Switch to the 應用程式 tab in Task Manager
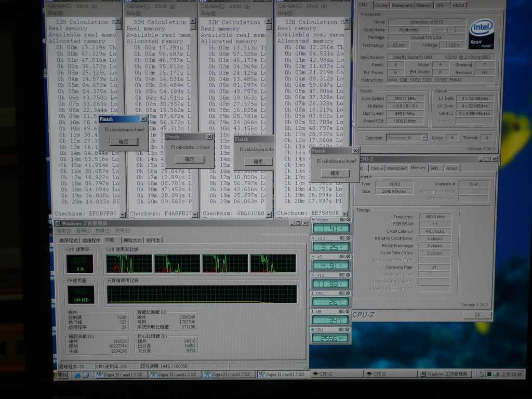 point(69,241)
